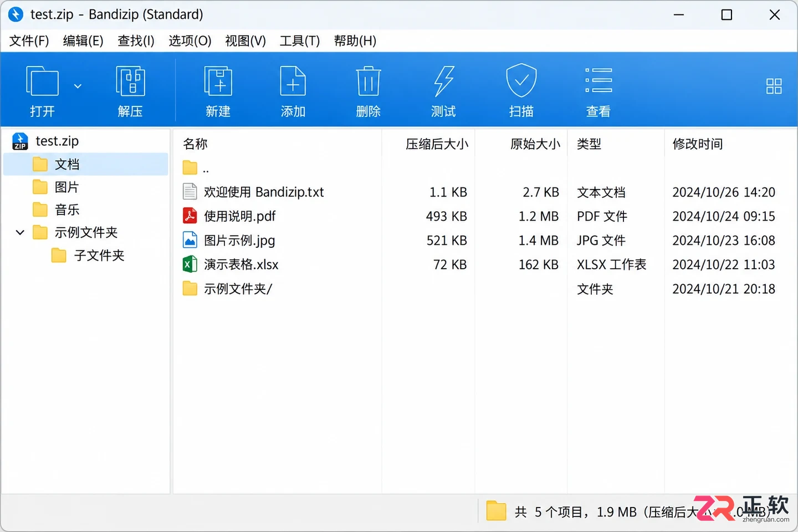This screenshot has width=798, height=532.
Task: Click the XLSX 工作表 type cell
Action: click(612, 264)
